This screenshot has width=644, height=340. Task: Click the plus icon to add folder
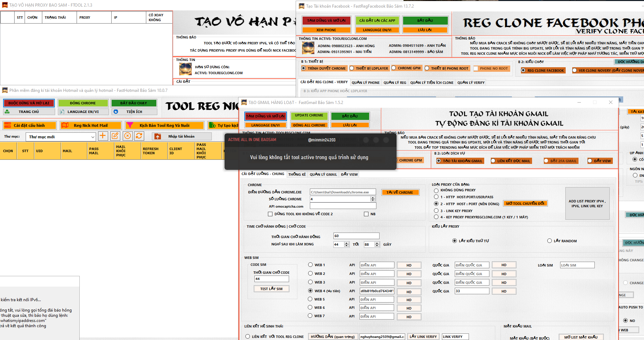(x=103, y=136)
